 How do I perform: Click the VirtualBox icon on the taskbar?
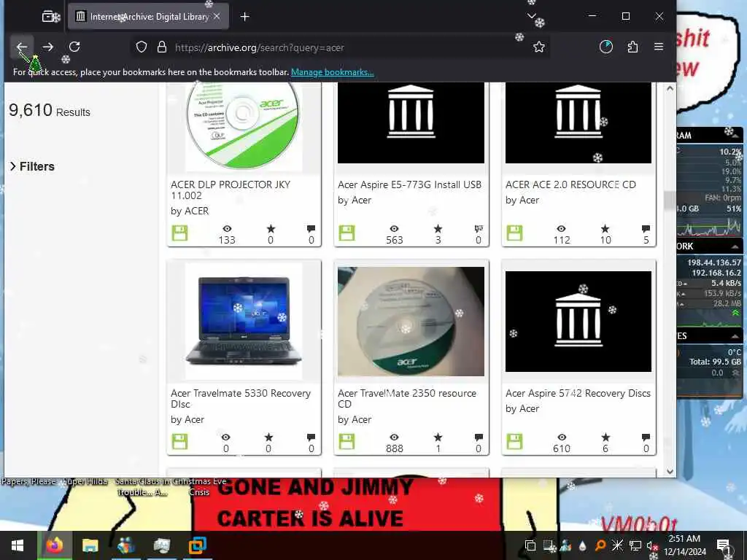point(197,545)
